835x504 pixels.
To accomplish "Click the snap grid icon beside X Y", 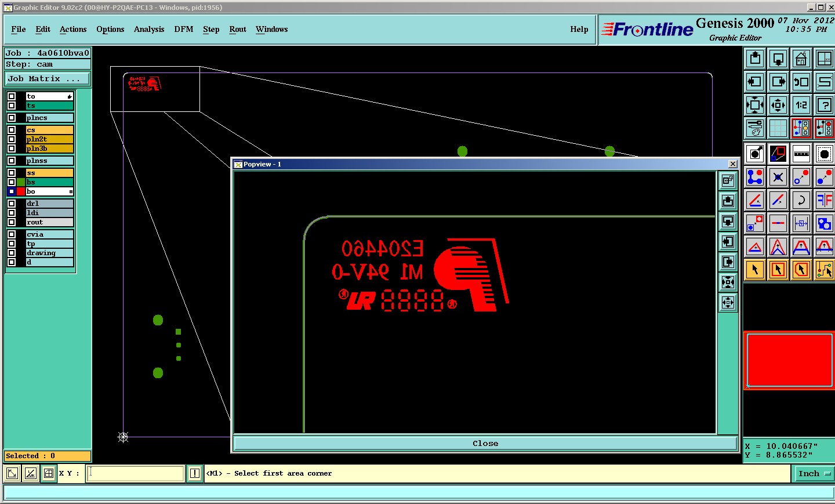I will [49, 473].
